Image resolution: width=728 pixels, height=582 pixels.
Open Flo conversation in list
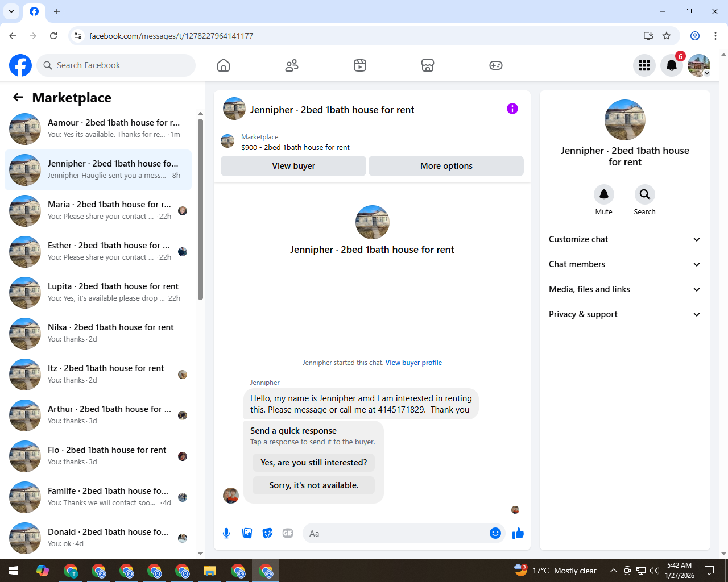click(x=98, y=456)
